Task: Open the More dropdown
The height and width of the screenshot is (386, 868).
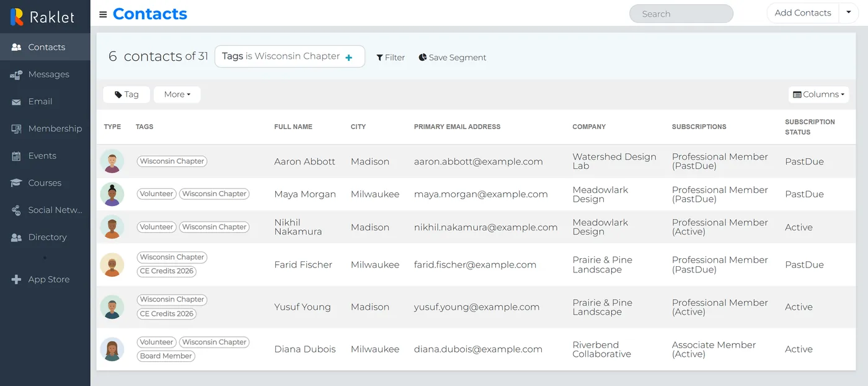Action: [177, 94]
